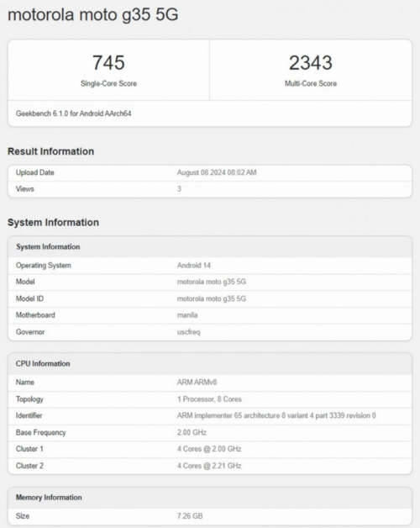Select the single-core score 745

(x=108, y=62)
